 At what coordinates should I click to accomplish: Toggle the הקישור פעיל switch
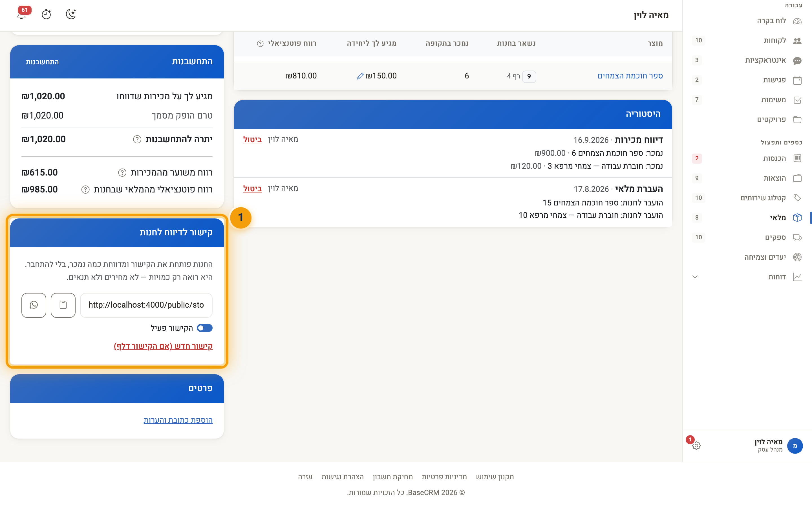tap(205, 328)
